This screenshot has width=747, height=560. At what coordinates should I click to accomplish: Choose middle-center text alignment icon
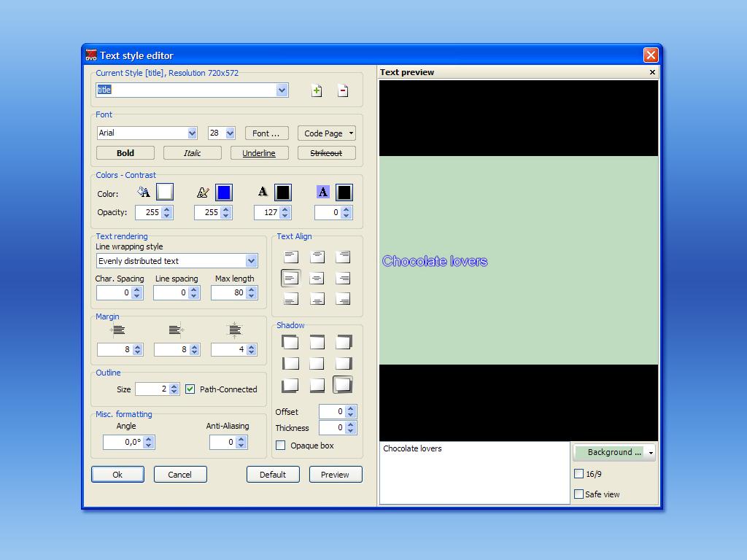[x=317, y=278]
